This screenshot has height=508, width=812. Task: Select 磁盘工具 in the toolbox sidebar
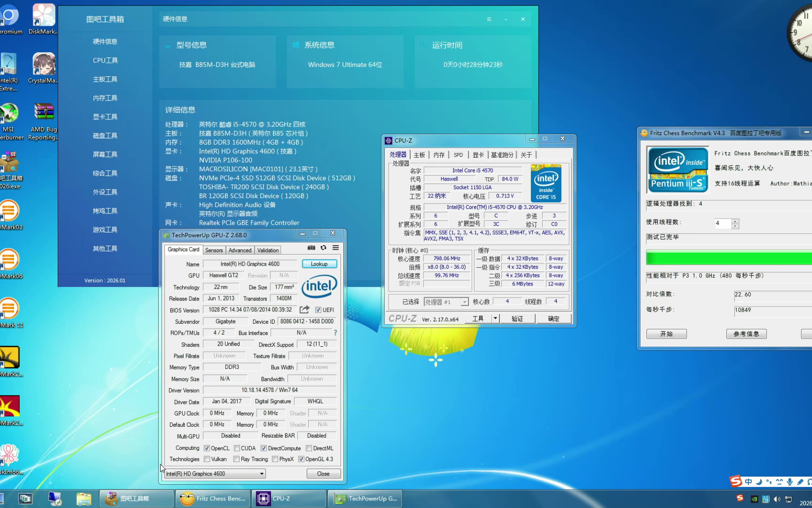tap(105, 136)
